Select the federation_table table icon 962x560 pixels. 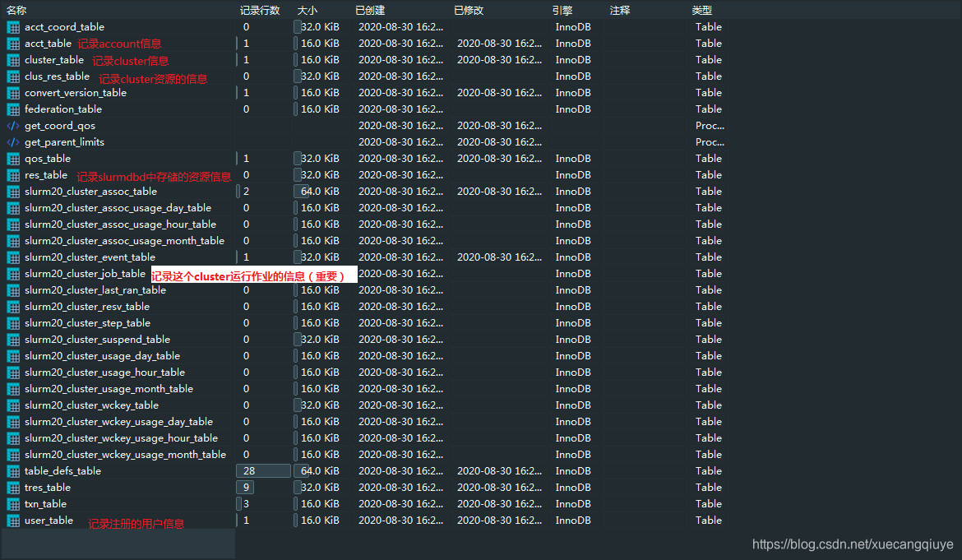coord(13,109)
